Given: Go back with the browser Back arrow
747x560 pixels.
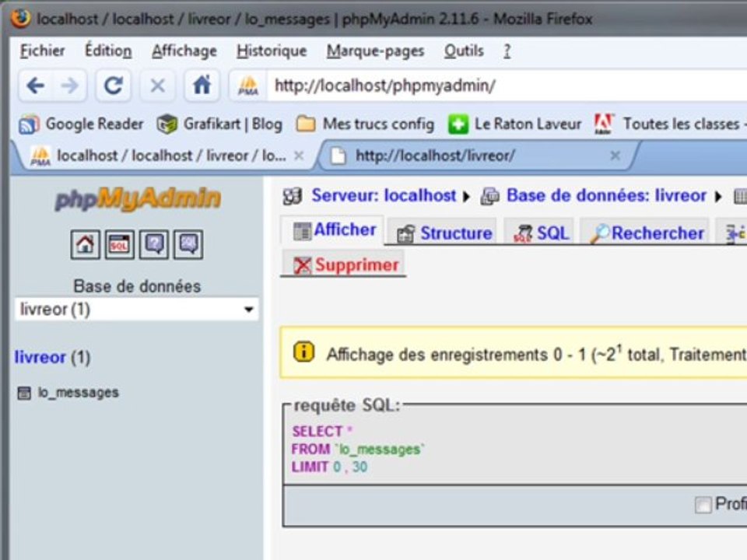Looking at the screenshot, I should click(x=36, y=86).
